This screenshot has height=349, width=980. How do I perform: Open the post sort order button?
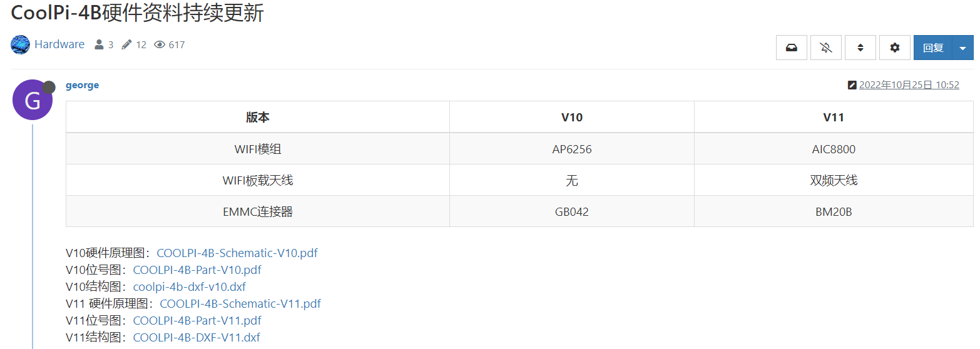click(860, 48)
